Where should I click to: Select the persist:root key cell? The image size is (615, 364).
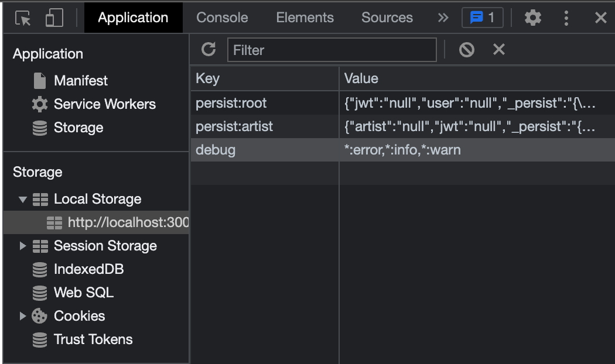265,103
